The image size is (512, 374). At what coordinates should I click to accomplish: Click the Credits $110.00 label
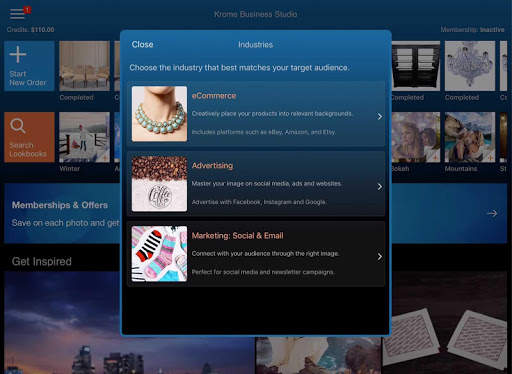click(30, 30)
